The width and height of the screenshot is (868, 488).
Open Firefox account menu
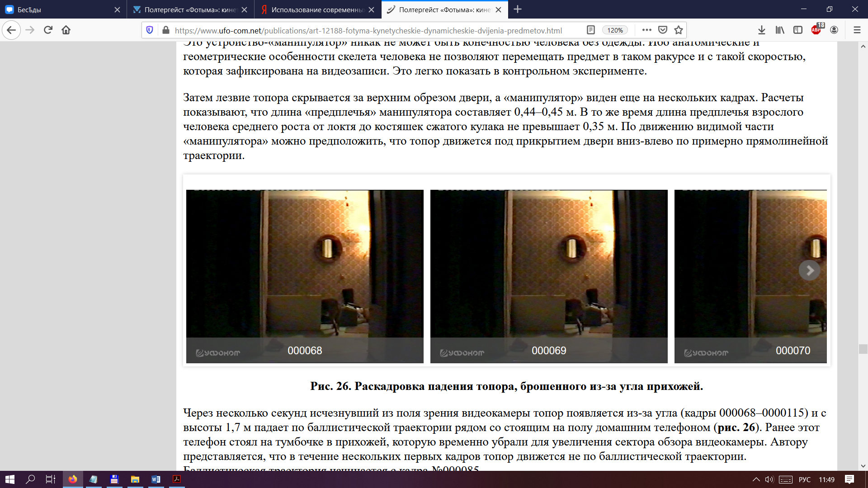834,30
